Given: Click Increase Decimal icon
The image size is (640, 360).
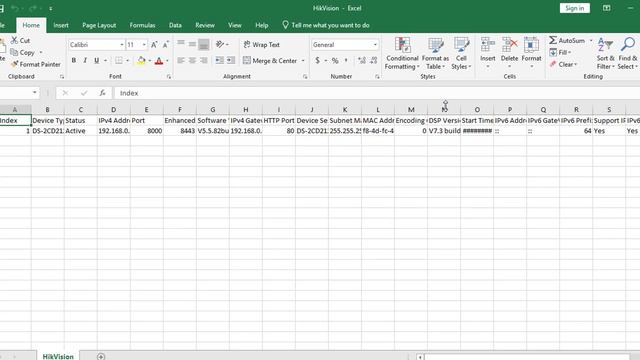Looking at the screenshot, I should click(362, 60).
